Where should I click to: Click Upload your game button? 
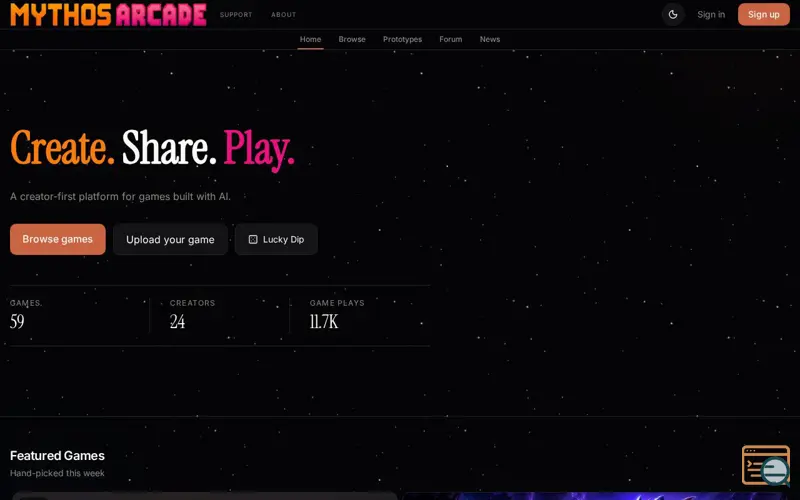[170, 239]
